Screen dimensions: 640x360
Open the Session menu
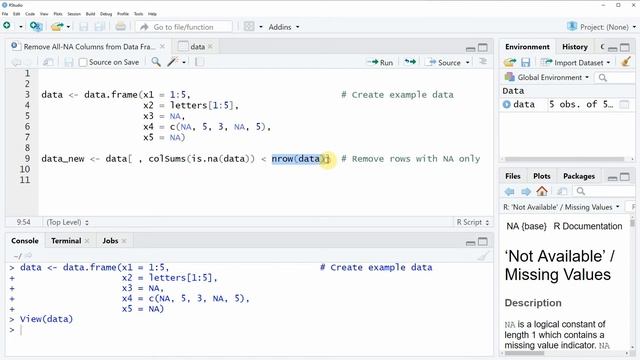pyautogui.click(x=74, y=14)
